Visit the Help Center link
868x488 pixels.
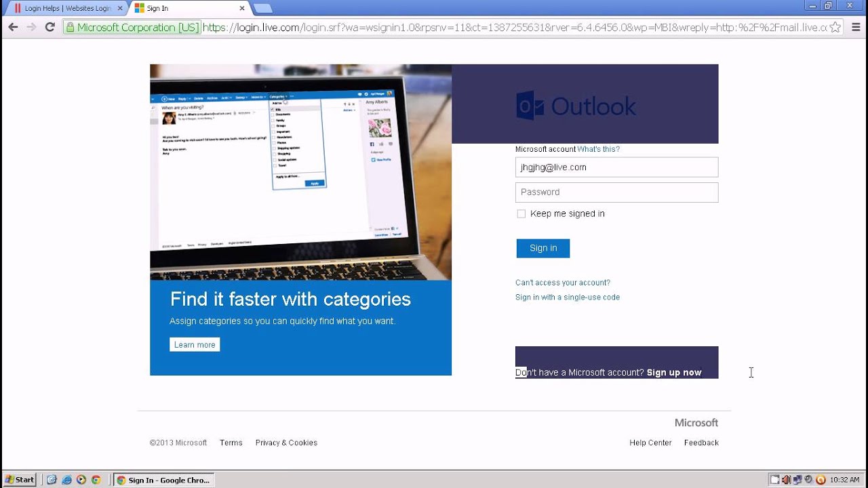pyautogui.click(x=650, y=443)
